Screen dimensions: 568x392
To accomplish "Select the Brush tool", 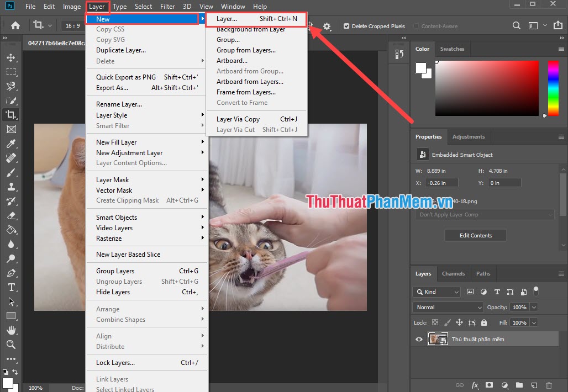I will point(12,172).
